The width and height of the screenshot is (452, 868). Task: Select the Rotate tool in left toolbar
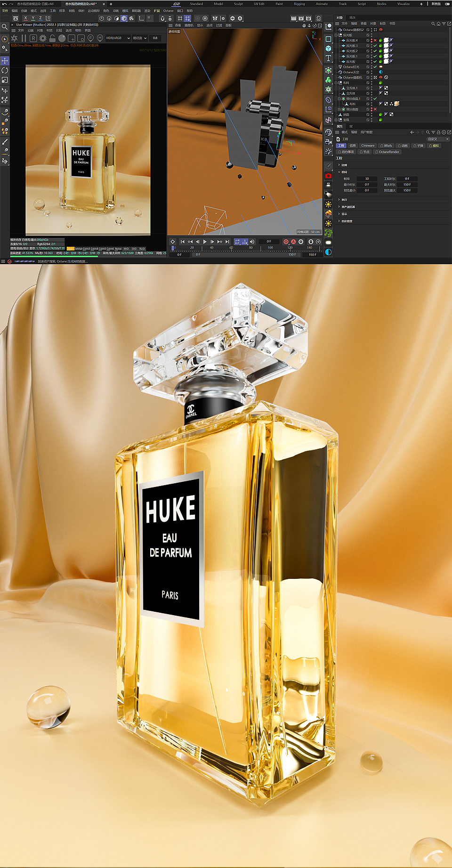click(x=5, y=70)
